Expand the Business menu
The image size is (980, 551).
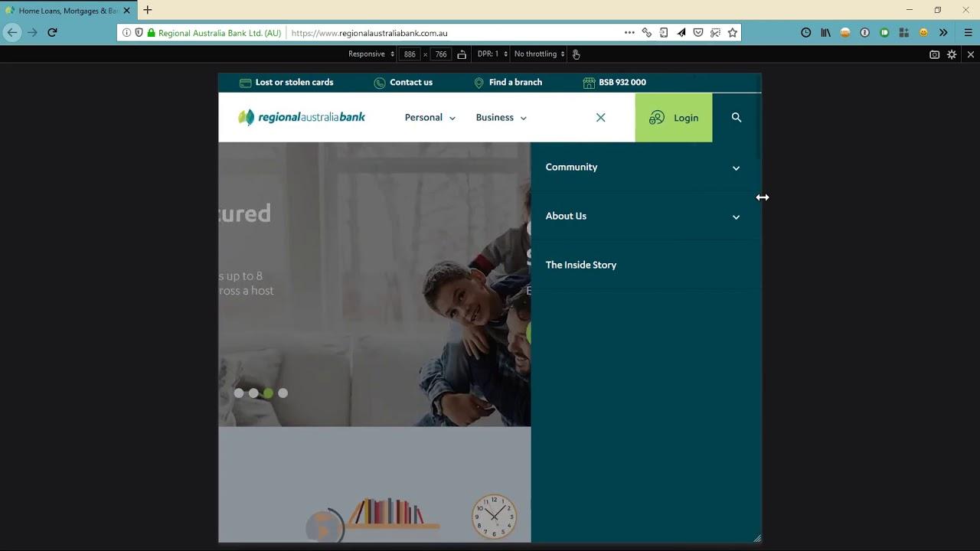tap(501, 118)
